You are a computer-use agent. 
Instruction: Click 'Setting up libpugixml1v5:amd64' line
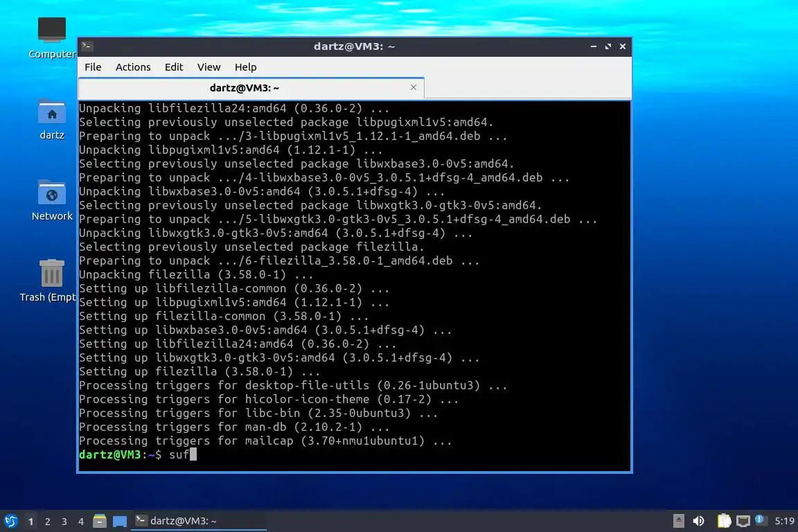click(x=234, y=303)
